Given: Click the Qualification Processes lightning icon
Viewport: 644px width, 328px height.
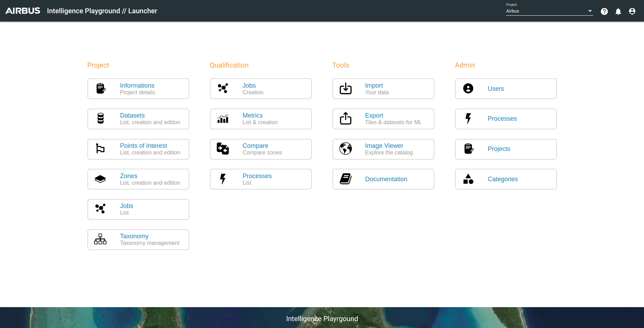Looking at the screenshot, I should click(x=223, y=179).
